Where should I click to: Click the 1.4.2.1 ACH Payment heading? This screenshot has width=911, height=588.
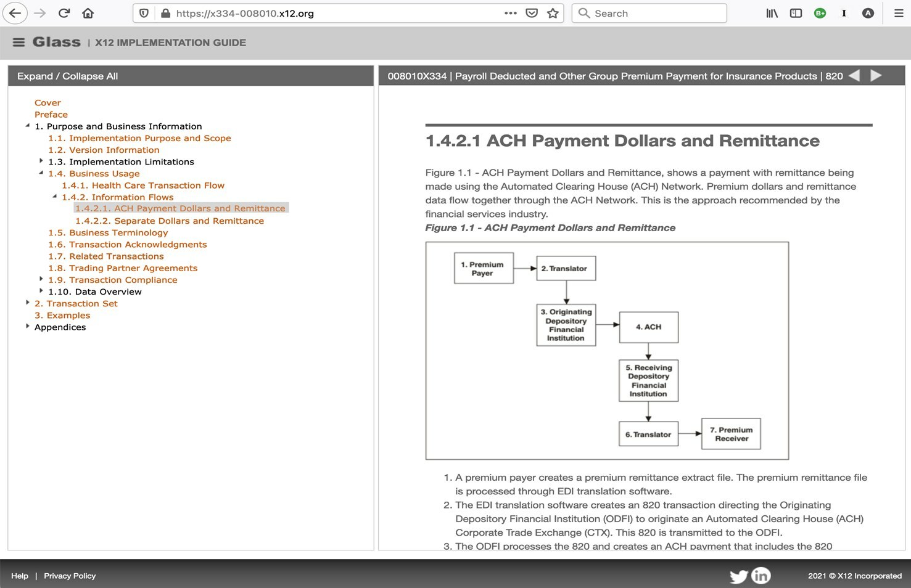[x=622, y=141]
